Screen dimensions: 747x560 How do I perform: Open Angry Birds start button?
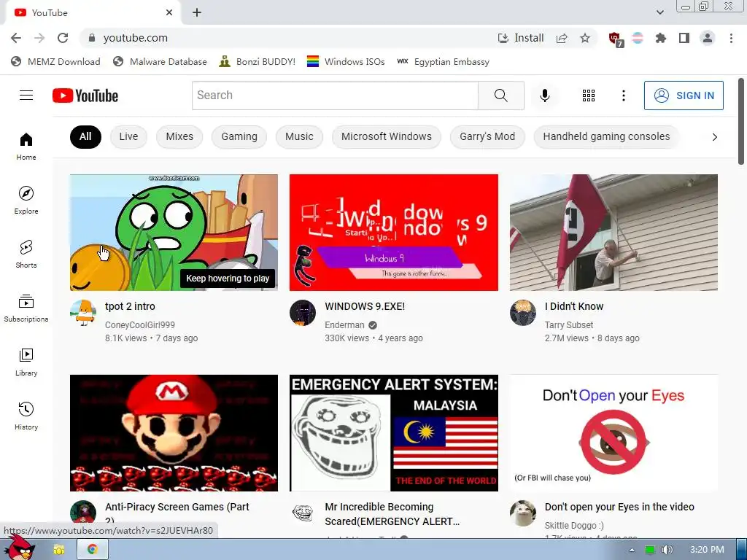pos(19,548)
